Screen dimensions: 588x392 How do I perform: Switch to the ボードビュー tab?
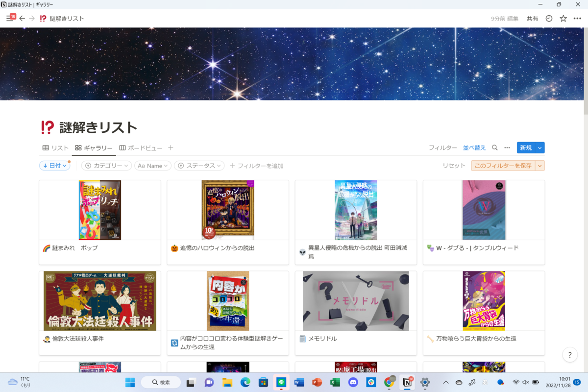pyautogui.click(x=141, y=147)
